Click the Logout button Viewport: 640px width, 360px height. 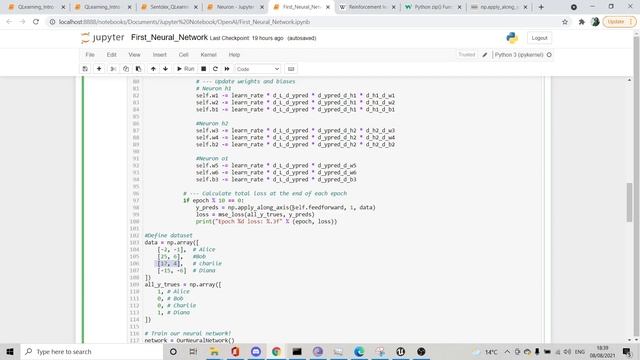pyautogui.click(x=539, y=38)
